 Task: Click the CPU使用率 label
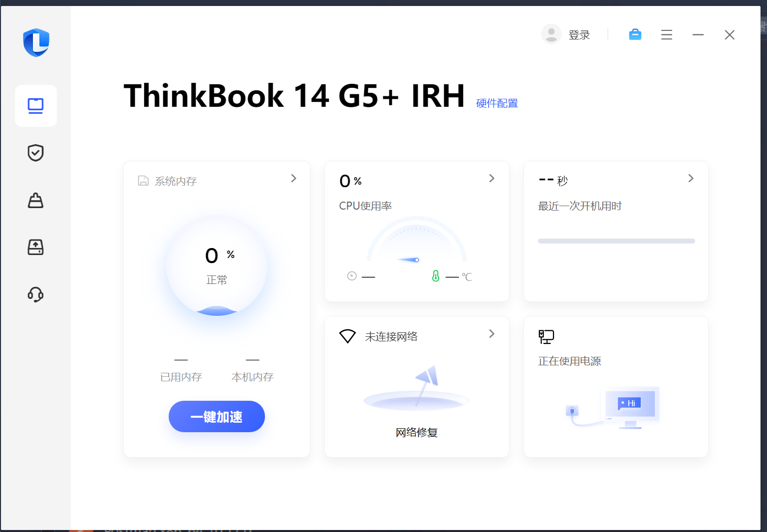coord(365,206)
